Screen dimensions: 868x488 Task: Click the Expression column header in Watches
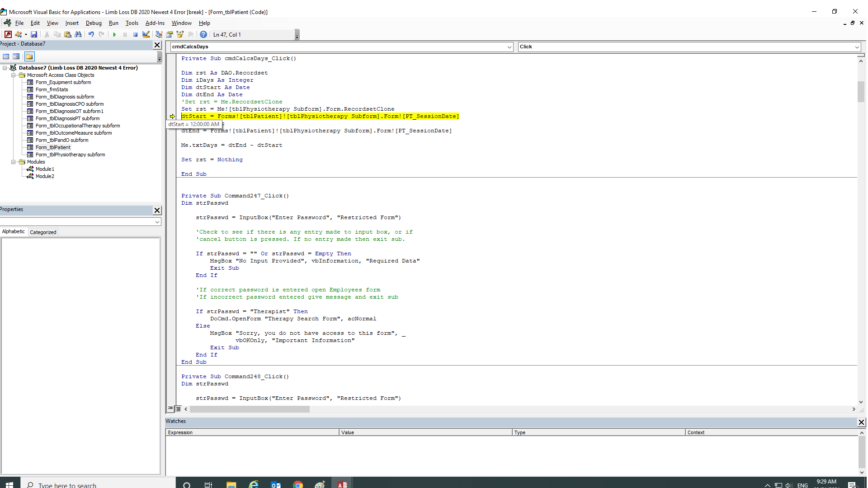252,432
